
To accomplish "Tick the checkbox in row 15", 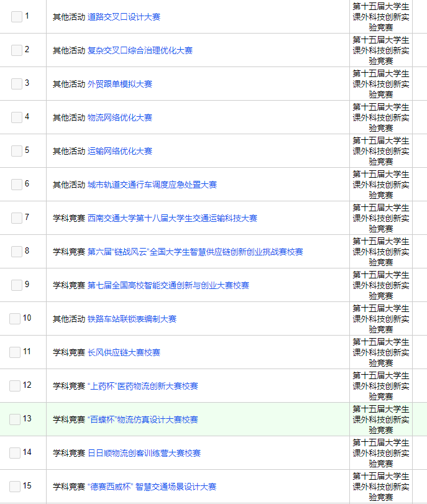I will pos(15,487).
